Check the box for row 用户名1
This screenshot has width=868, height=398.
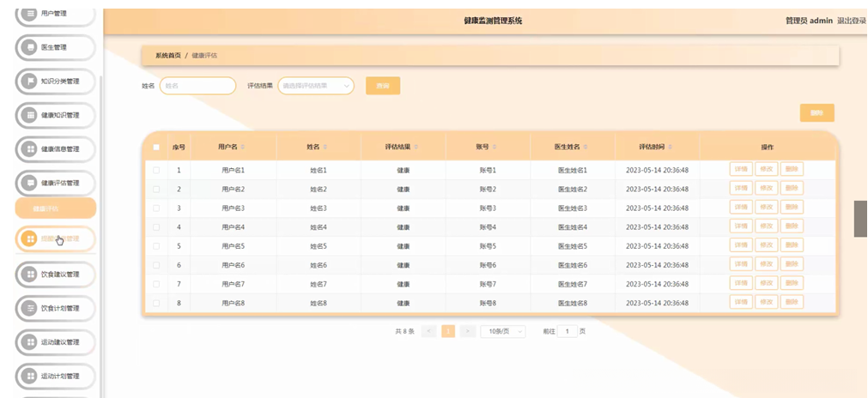(x=156, y=170)
